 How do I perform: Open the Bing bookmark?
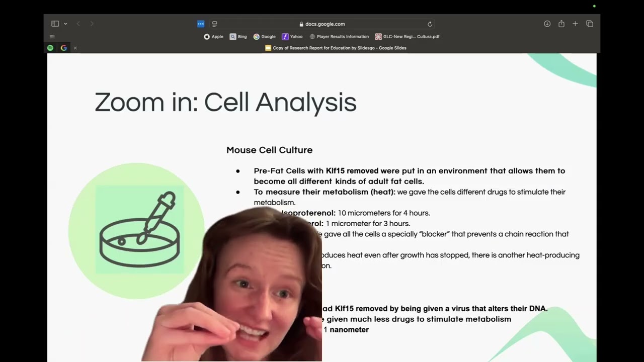238,37
